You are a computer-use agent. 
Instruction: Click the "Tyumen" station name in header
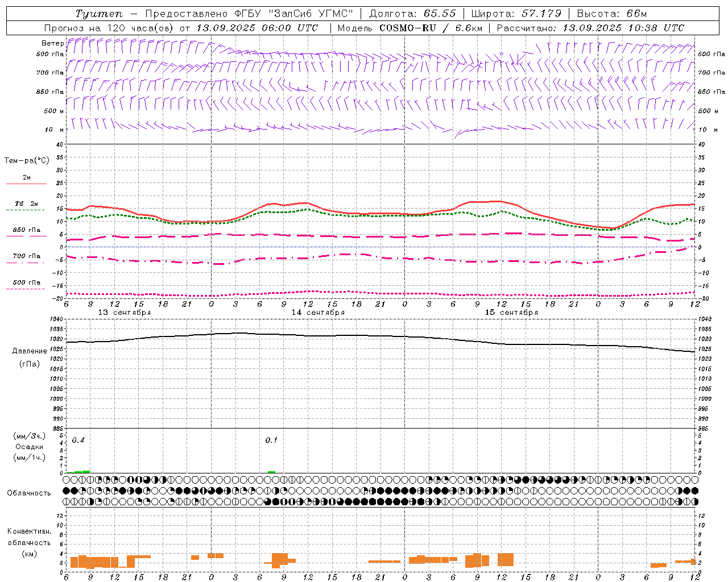click(99, 14)
